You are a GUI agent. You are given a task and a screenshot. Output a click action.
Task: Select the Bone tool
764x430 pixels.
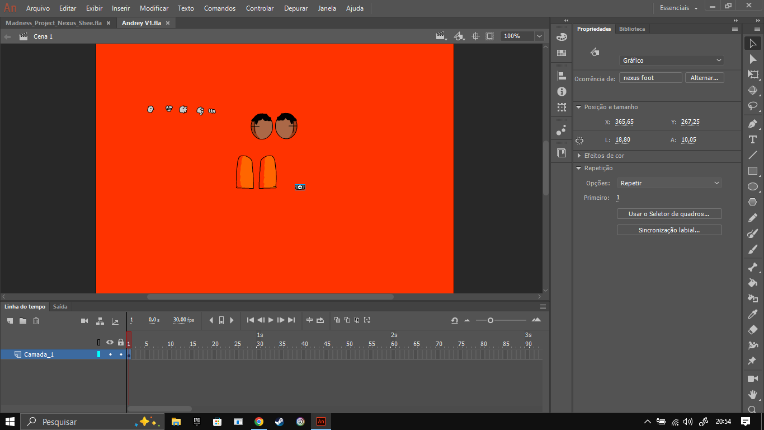(753, 267)
